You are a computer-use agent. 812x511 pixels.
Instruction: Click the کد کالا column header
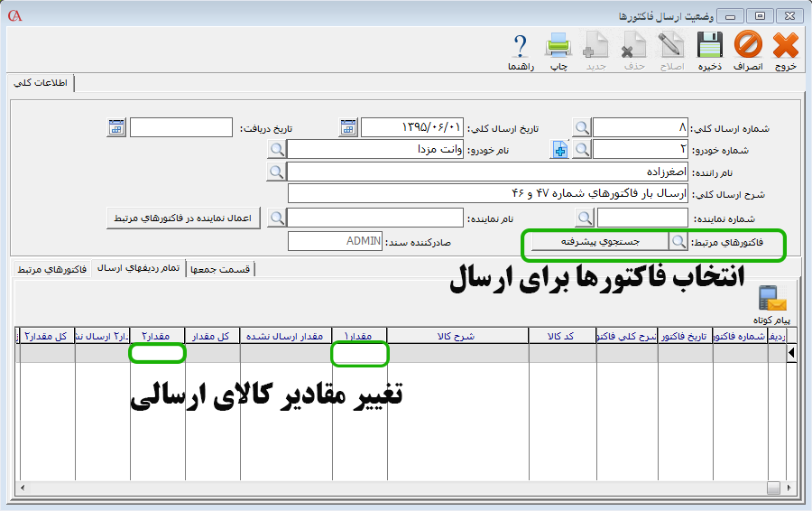562,337
